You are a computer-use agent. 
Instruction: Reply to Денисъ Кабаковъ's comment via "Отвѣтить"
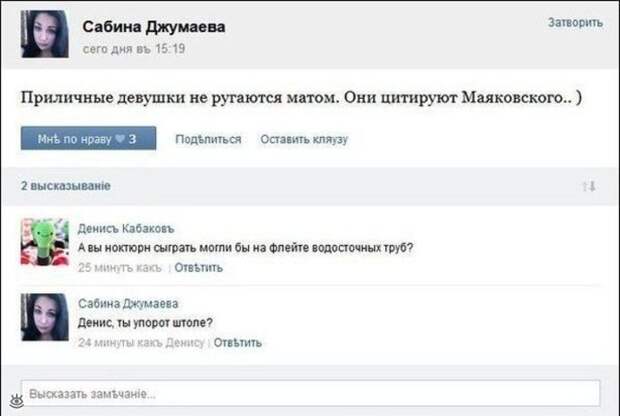[198, 268]
